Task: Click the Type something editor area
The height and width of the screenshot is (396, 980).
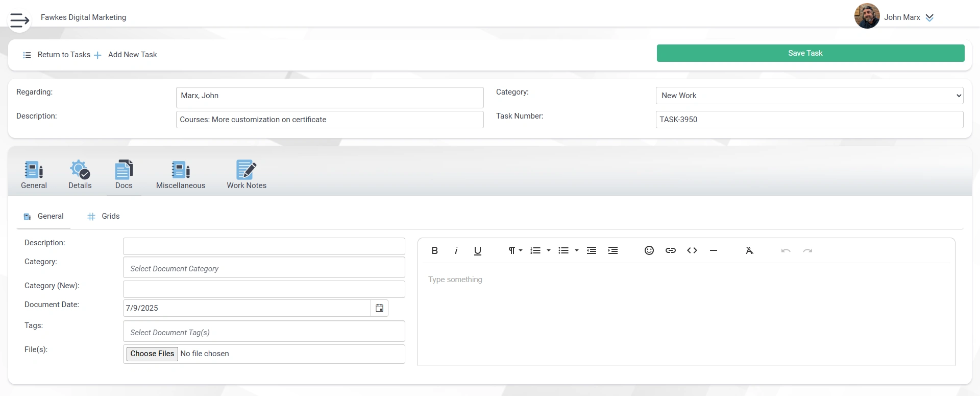Action: click(687, 314)
